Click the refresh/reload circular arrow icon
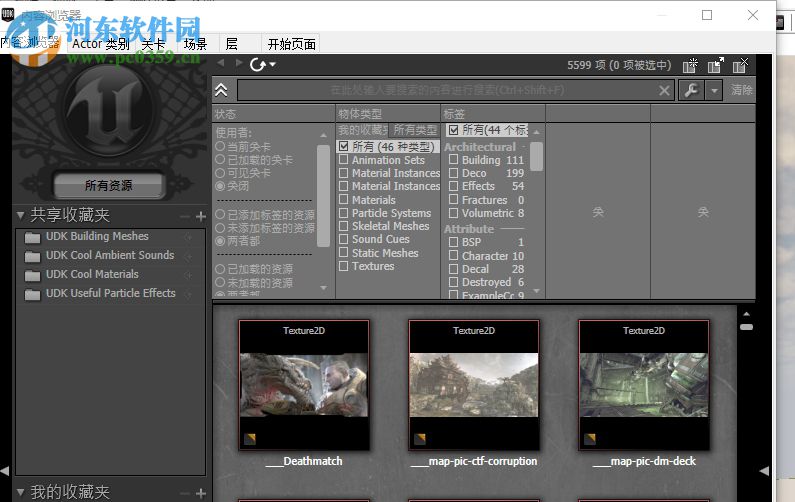 click(258, 64)
